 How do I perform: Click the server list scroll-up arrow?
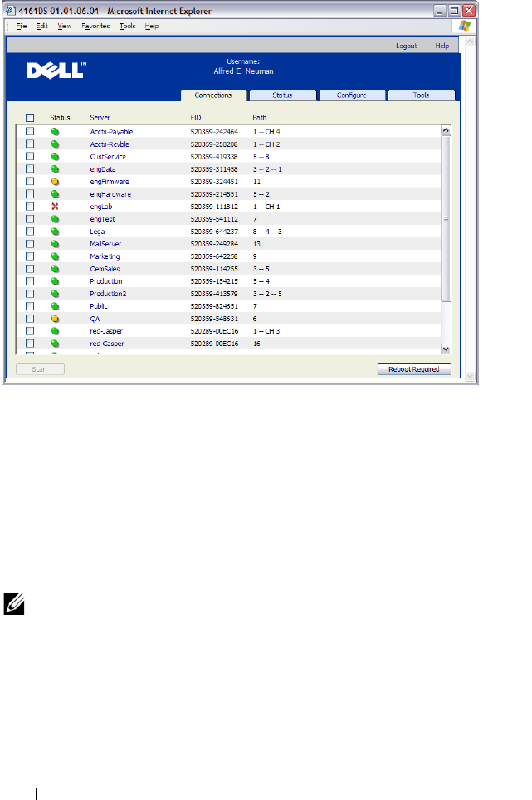(446, 130)
